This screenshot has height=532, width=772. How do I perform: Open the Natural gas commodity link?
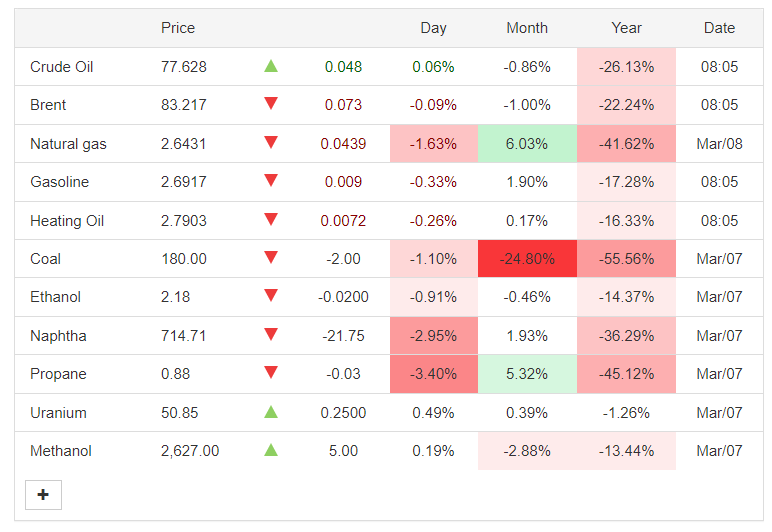coord(68,144)
